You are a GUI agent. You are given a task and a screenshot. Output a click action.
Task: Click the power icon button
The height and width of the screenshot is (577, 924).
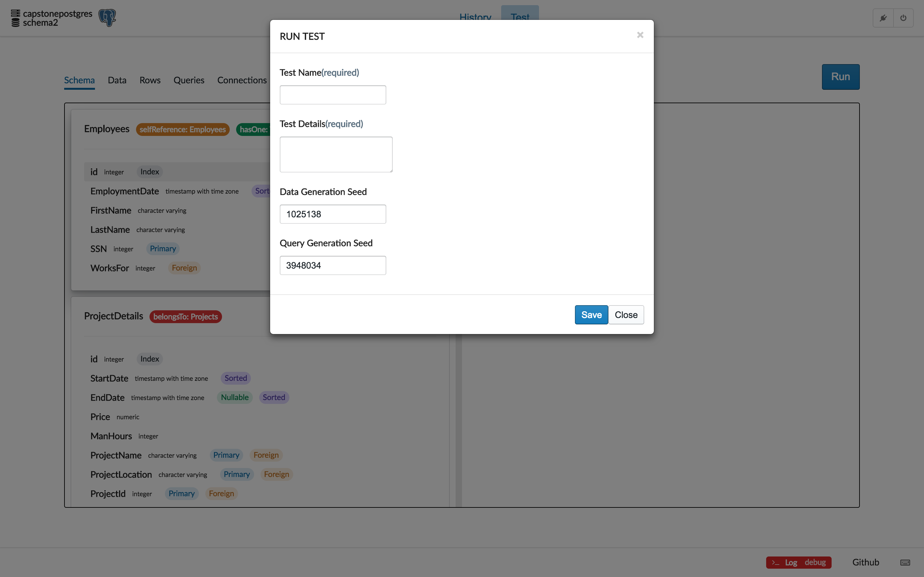tap(903, 18)
